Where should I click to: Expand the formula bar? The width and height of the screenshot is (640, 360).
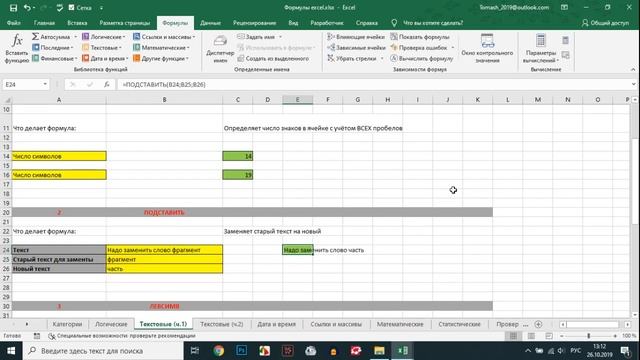click(633, 84)
